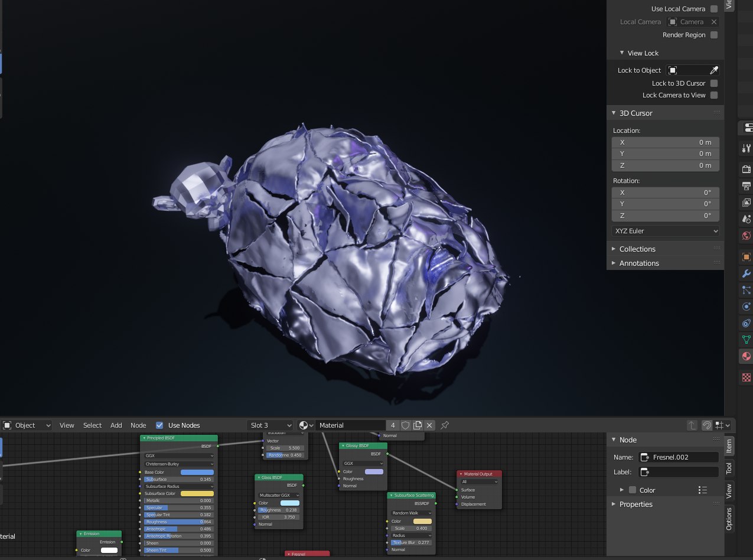This screenshot has width=753, height=560.
Task: Enable Lock to 3D Cursor checkbox
Action: 714,83
